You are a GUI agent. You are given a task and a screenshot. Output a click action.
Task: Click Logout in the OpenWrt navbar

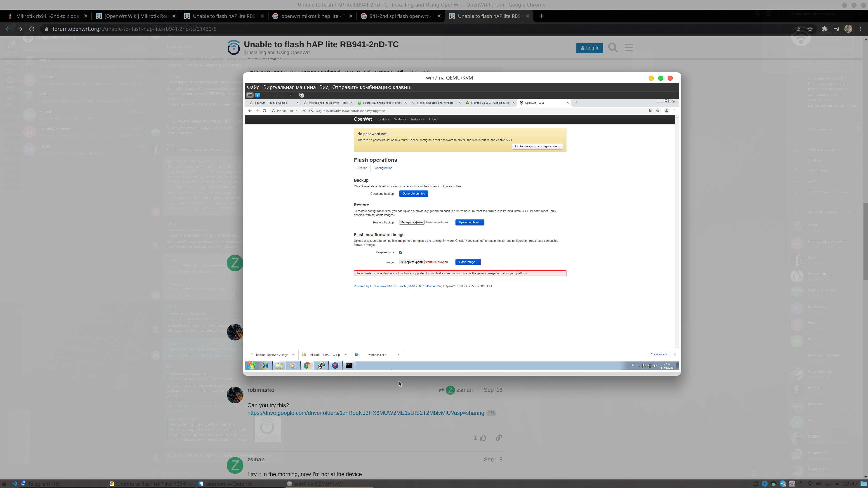pos(434,119)
